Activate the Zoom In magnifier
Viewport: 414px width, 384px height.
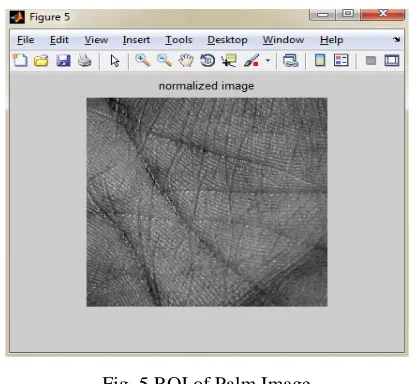click(x=143, y=60)
